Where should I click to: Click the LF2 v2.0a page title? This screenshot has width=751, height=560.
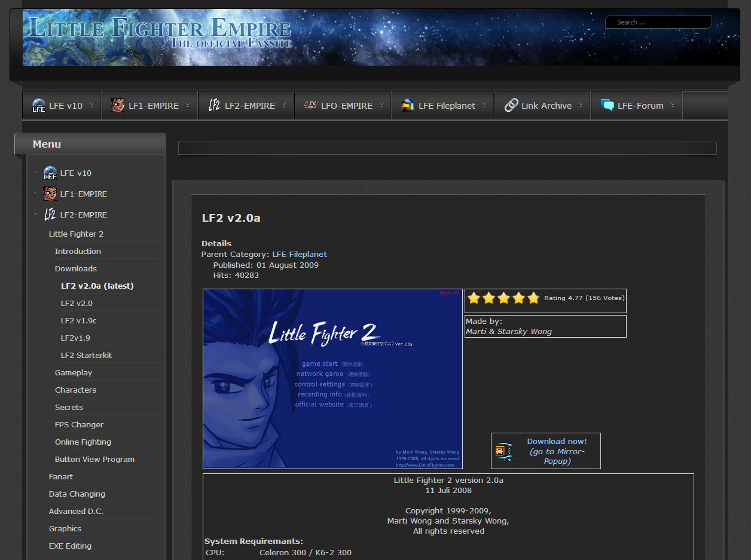231,218
